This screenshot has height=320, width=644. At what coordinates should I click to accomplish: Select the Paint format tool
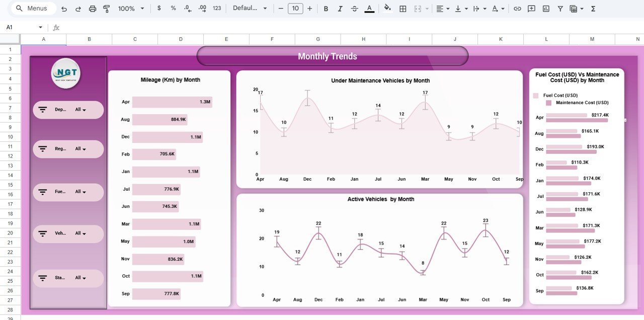point(107,9)
